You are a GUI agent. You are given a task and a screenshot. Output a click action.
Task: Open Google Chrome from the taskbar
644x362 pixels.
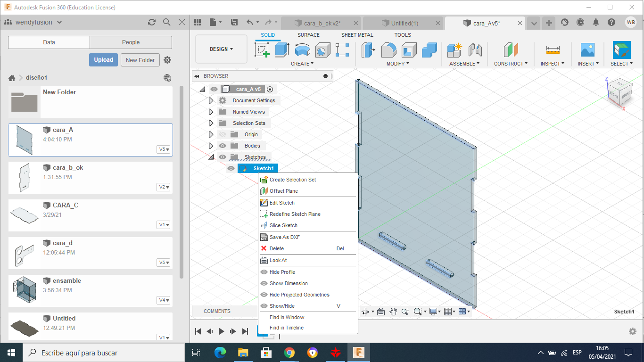(x=289, y=353)
